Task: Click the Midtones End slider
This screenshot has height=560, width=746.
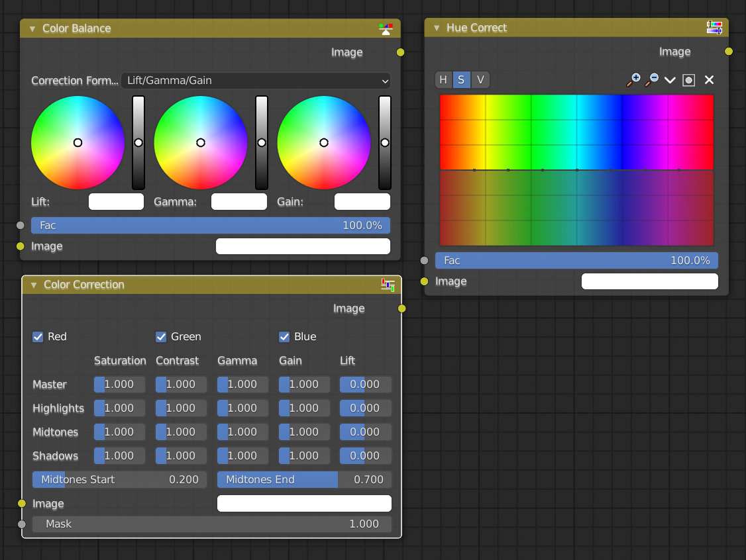Action: (304, 480)
